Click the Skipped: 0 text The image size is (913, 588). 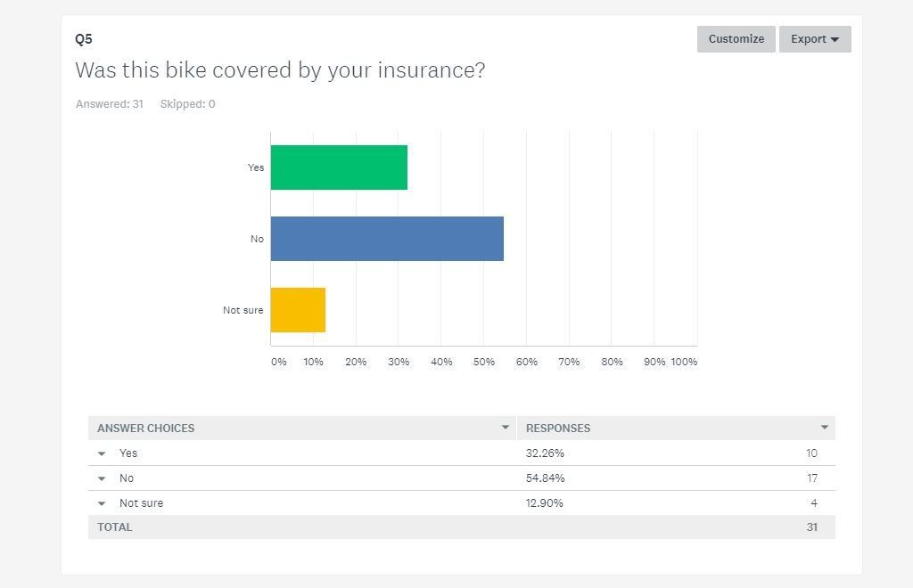187,104
